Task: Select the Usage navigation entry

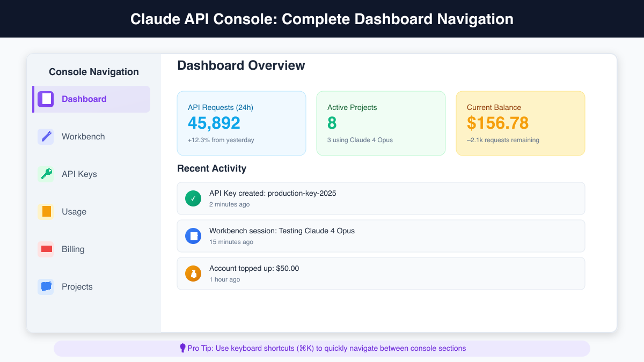Action: click(x=74, y=211)
